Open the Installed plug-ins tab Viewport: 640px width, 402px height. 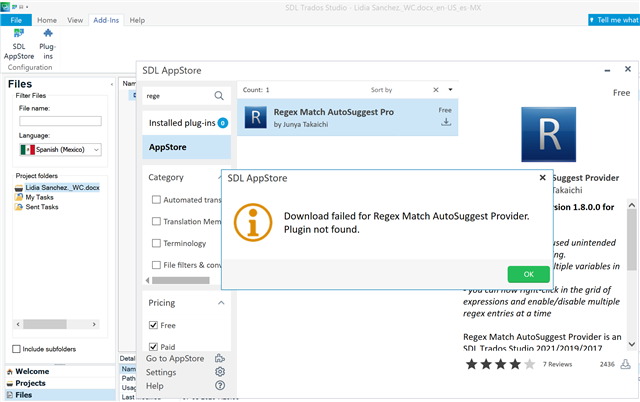(x=187, y=123)
